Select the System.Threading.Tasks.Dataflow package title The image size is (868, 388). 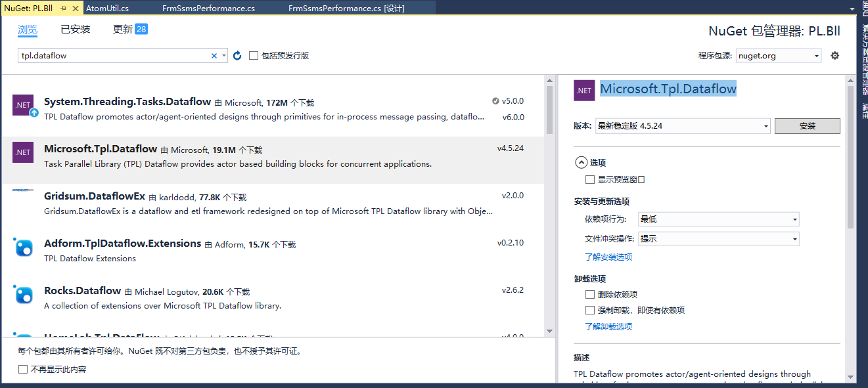127,102
